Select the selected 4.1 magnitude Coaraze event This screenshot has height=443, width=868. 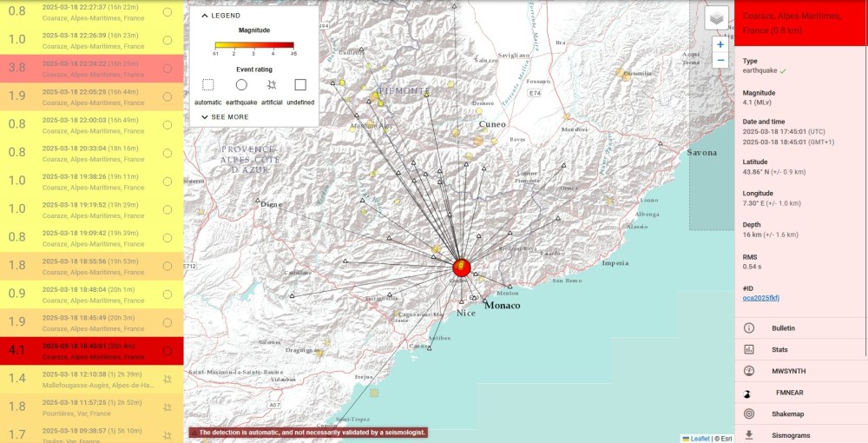tap(91, 350)
